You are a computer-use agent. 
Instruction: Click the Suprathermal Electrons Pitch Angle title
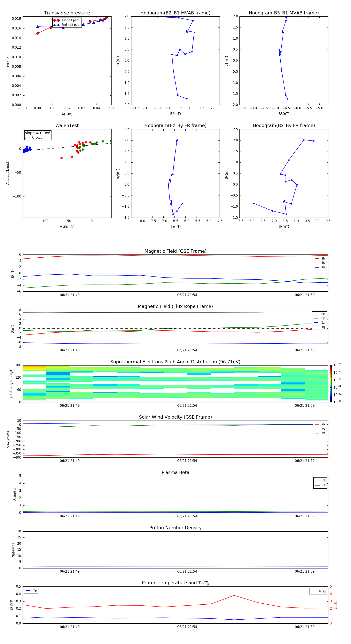(x=175, y=362)
